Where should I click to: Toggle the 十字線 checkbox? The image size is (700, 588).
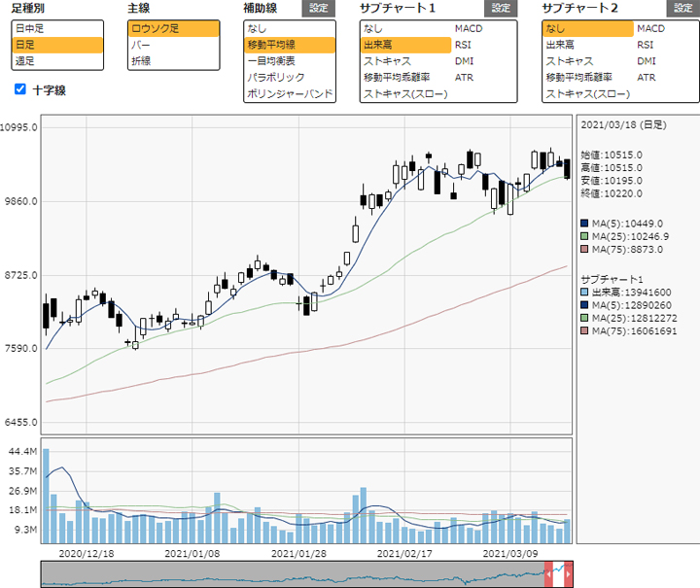20,89
